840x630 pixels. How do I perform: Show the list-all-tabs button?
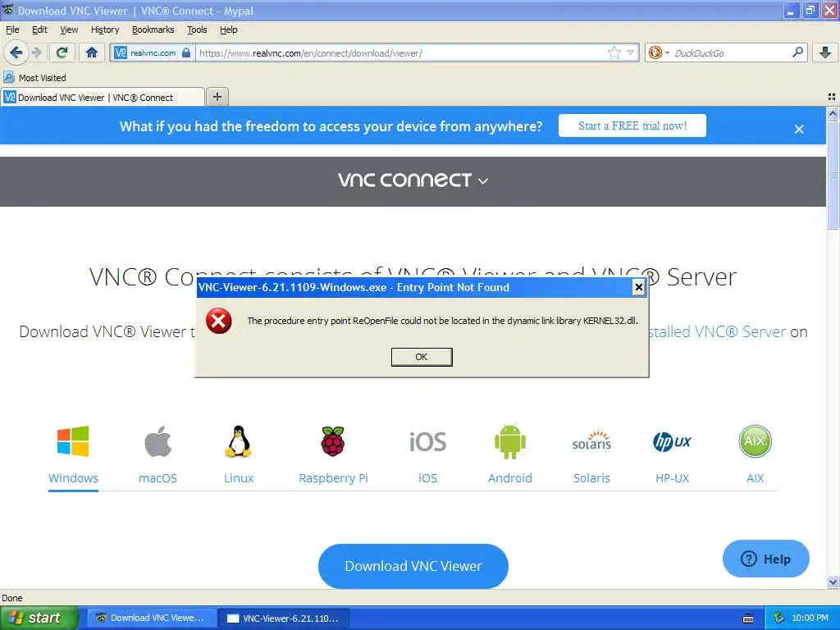click(832, 97)
